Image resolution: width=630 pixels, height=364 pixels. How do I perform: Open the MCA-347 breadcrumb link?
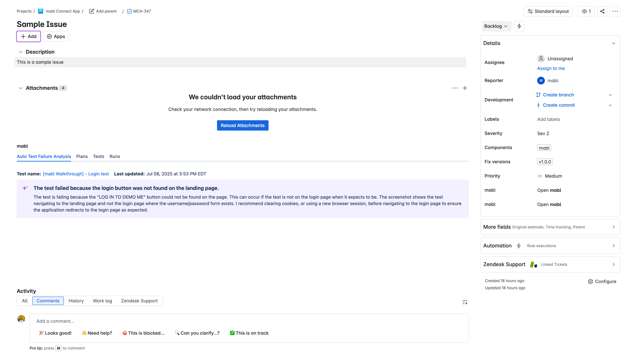coord(142,11)
